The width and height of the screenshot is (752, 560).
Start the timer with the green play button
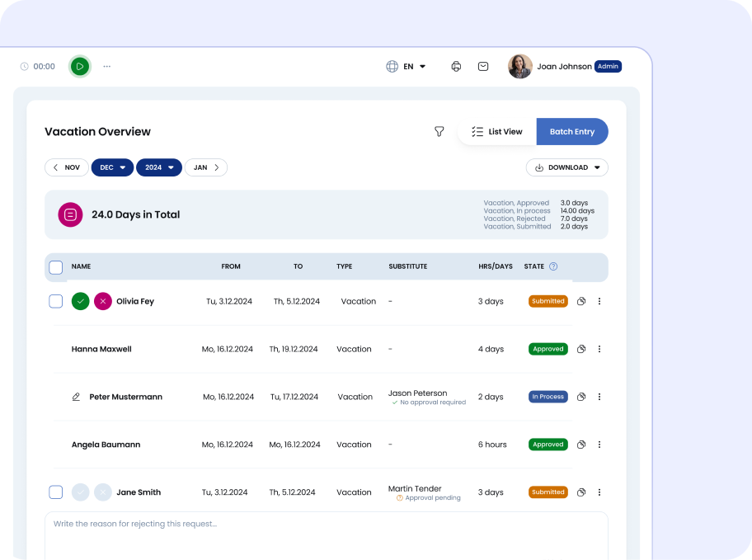click(x=80, y=66)
